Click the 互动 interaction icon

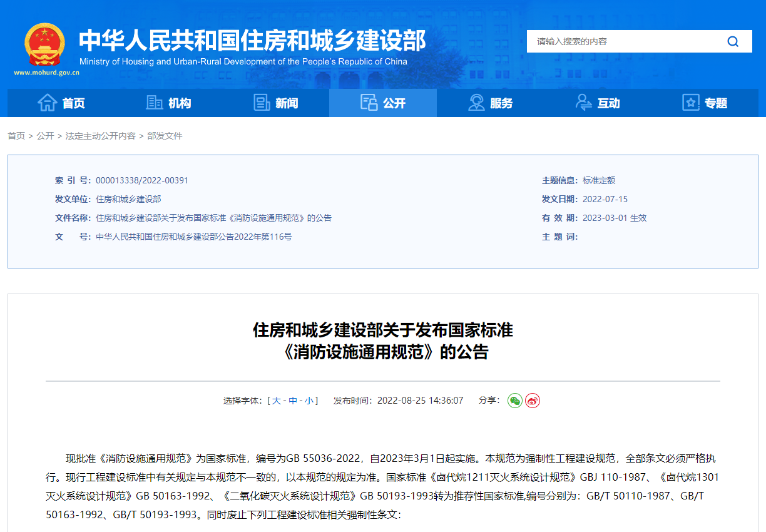[583, 103]
